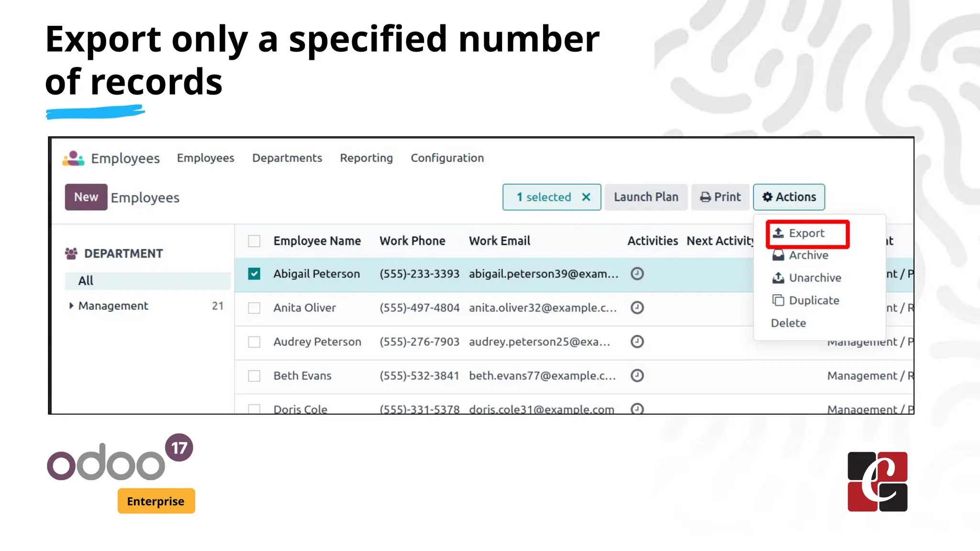Open the Departments menu
This screenshot has width=980, height=551.
pyautogui.click(x=287, y=158)
